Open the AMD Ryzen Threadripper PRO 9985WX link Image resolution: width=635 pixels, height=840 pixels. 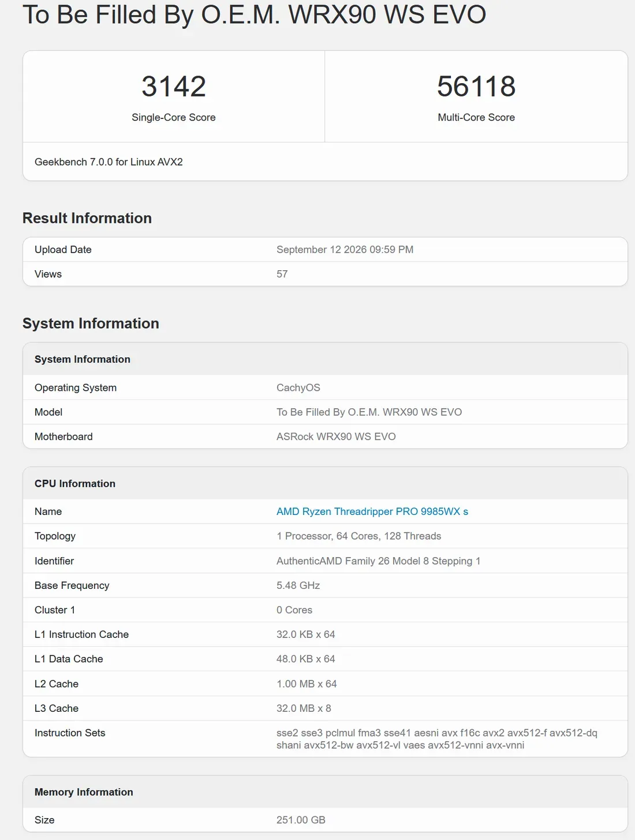(372, 512)
